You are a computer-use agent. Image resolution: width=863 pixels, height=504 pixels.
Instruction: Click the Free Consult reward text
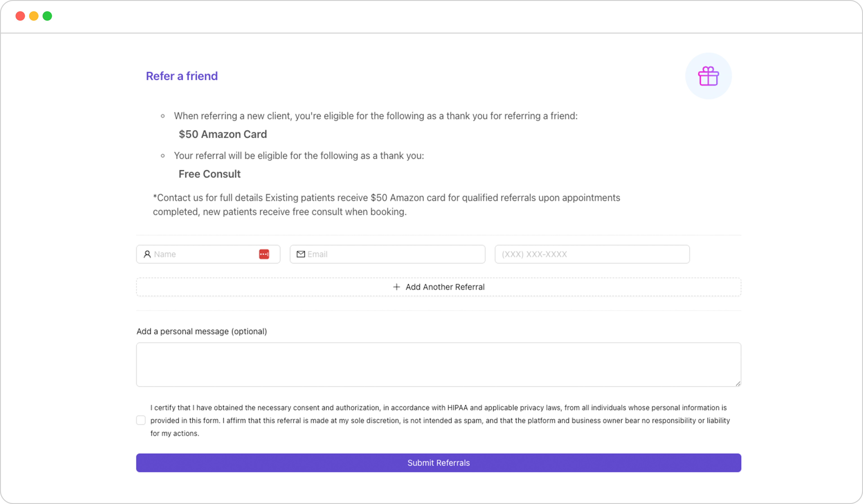coord(210,174)
